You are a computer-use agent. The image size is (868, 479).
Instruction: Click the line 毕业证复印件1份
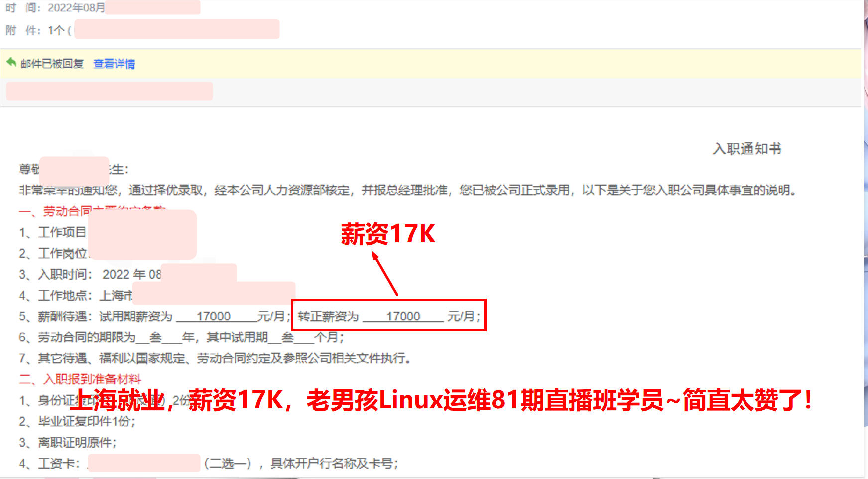tap(77, 422)
